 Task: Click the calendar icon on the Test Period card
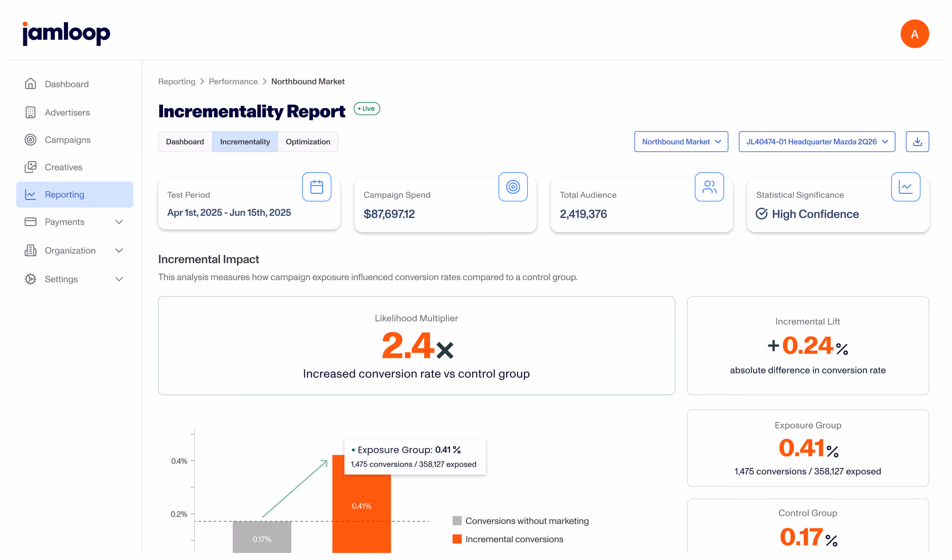(317, 187)
